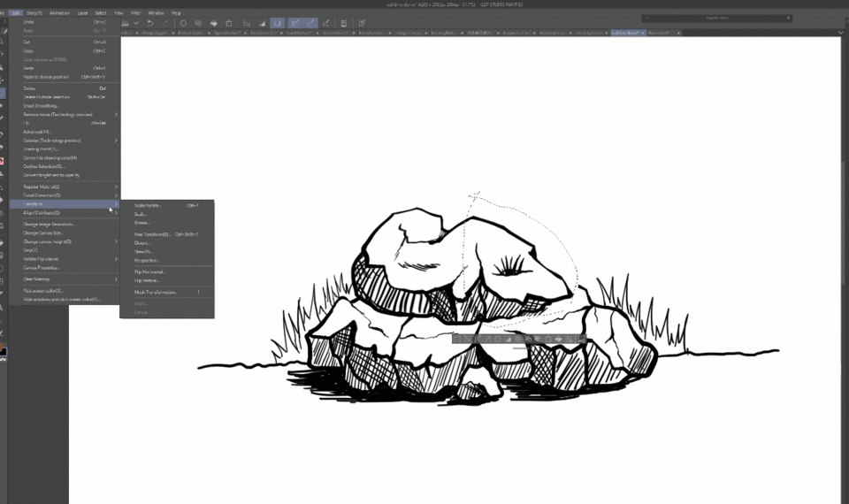Select the red Eraser tool in tool palette
Viewport: 849px width, 504px height.
2,161
